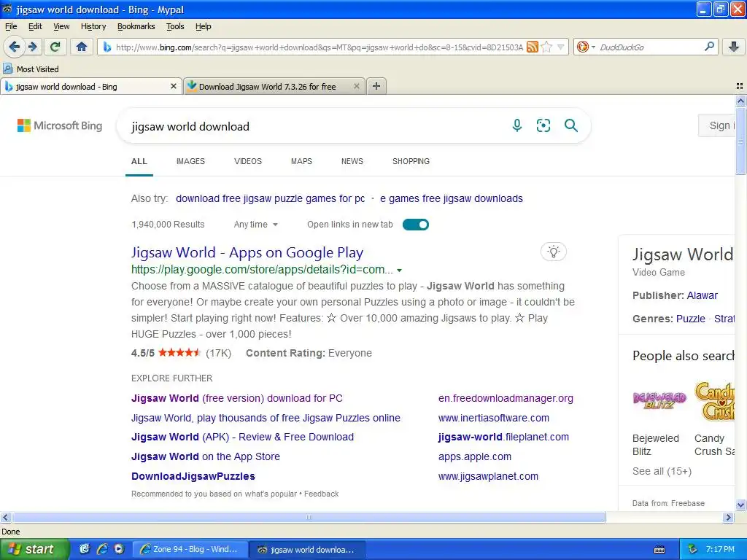Click the Microsoft Bing logo
This screenshot has width=747, height=560.
pyautogui.click(x=60, y=125)
